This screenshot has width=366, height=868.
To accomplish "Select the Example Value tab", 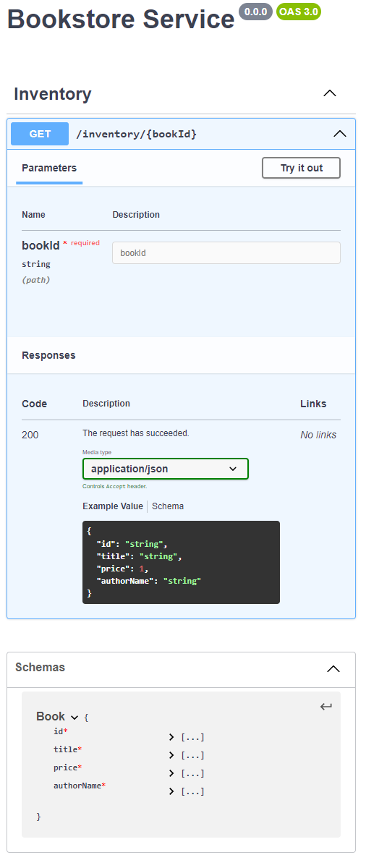I will coord(113,506).
